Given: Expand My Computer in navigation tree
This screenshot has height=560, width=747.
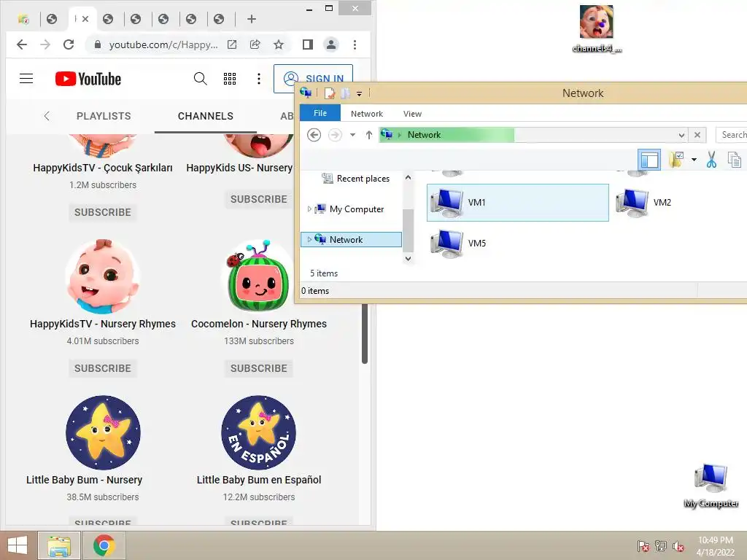Looking at the screenshot, I should (x=309, y=209).
